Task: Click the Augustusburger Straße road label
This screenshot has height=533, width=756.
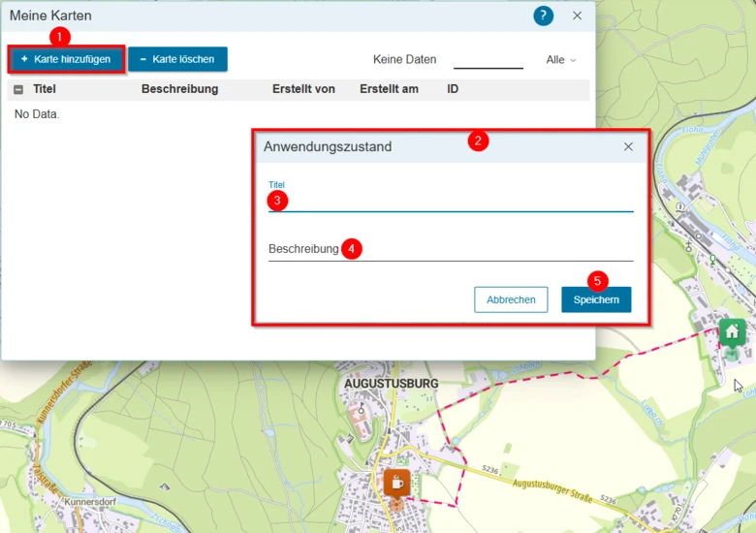Action: 552,491
